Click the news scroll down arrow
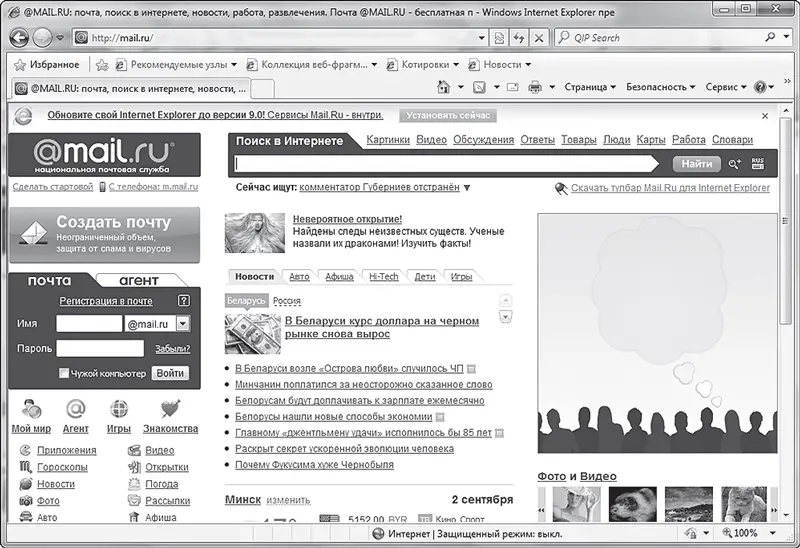 tap(505, 317)
